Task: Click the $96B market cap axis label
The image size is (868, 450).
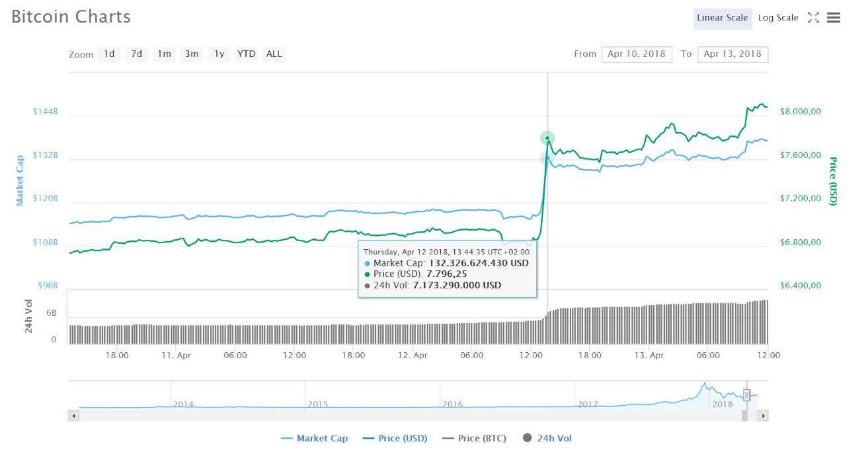Action: (x=48, y=286)
